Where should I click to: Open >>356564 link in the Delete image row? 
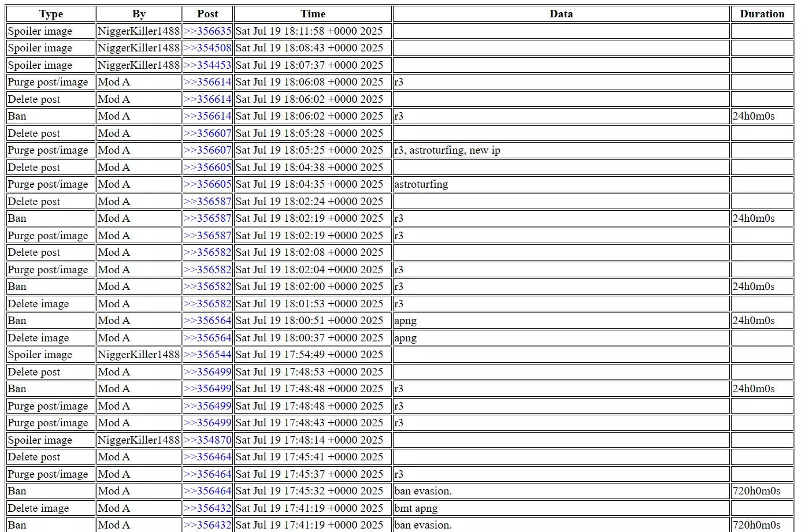pyautogui.click(x=207, y=338)
